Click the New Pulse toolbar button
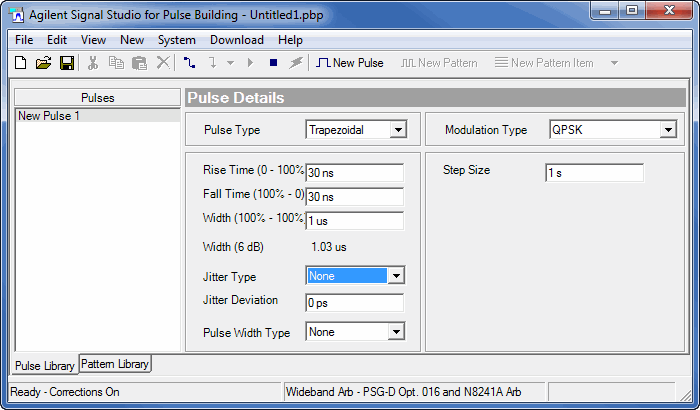This screenshot has height=410, width=700. click(x=350, y=63)
